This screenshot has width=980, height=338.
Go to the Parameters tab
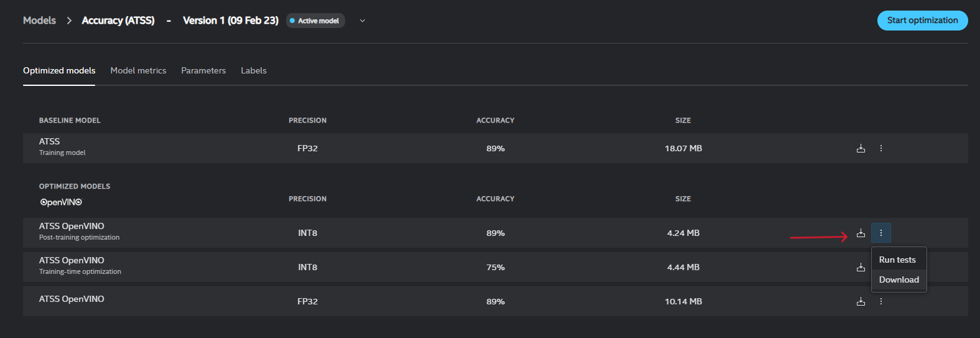pos(203,70)
